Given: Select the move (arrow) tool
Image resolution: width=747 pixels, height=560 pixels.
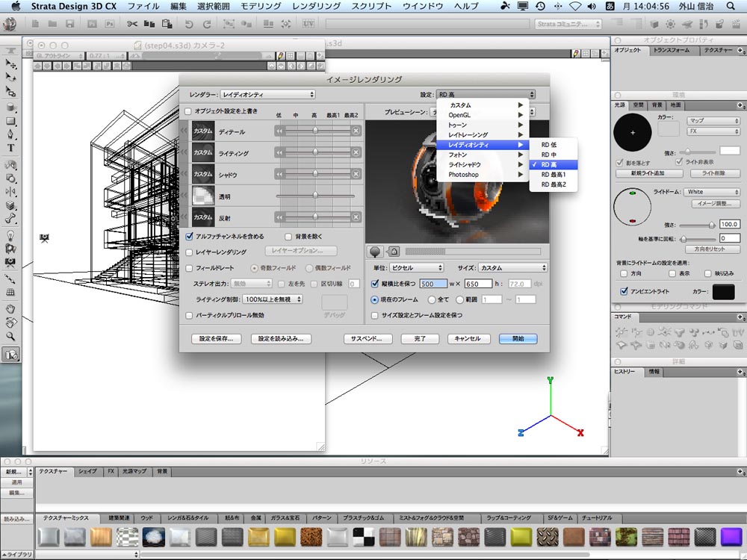Looking at the screenshot, I should tap(10, 63).
